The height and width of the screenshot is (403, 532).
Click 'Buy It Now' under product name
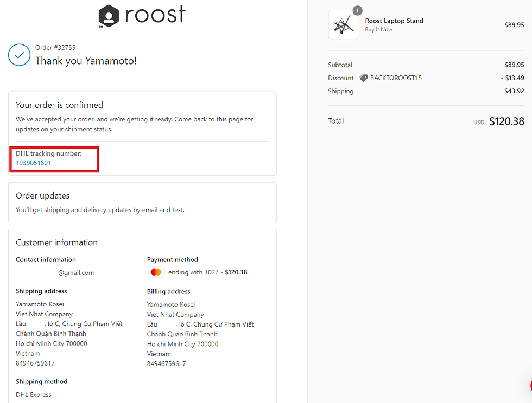(x=379, y=29)
